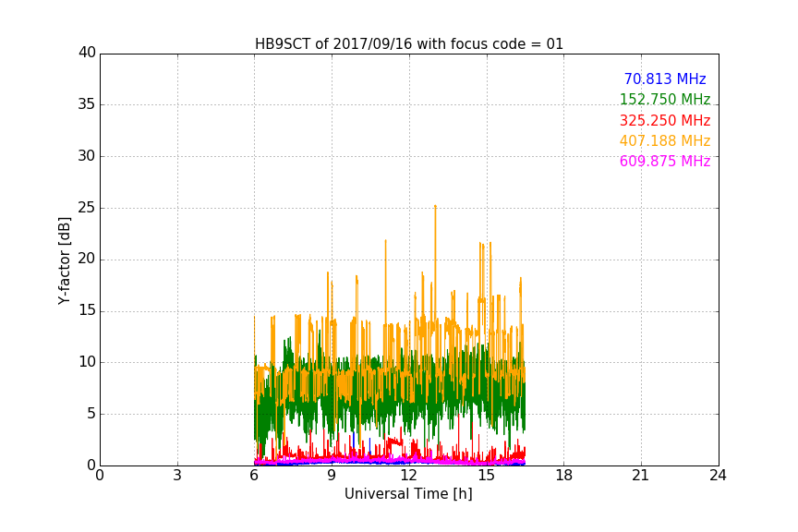Viewport: 798px width, 532px height.
Task: Click the plot title HB9SCT of 2017/09/16
Action: pyautogui.click(x=409, y=44)
